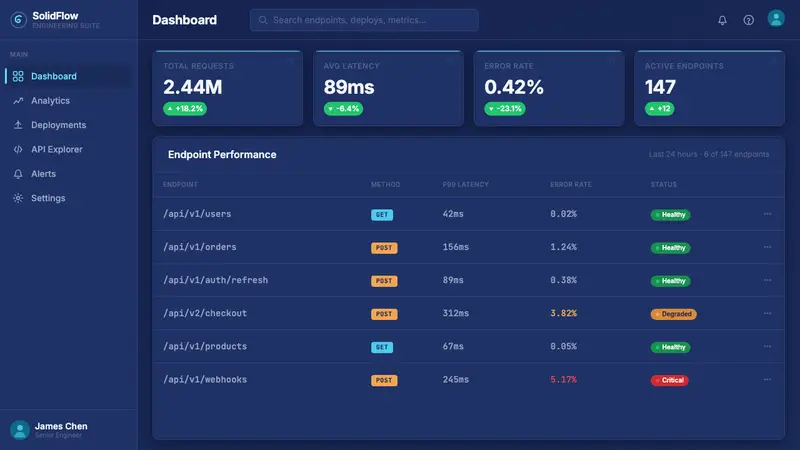Click the 245ms latency value

tap(456, 380)
